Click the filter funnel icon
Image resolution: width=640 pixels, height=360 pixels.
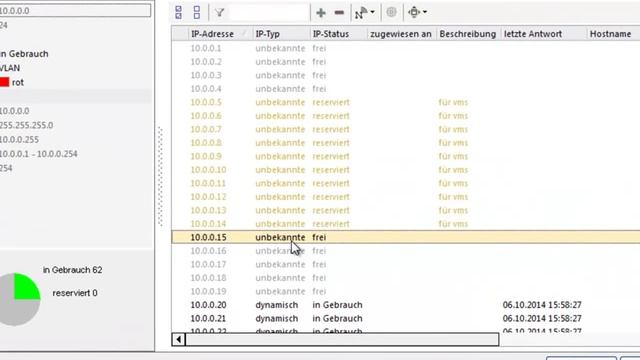click(220, 13)
